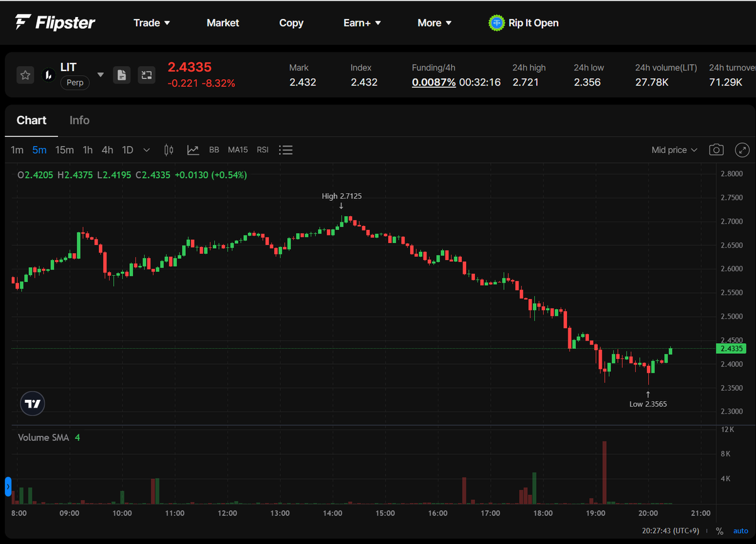
Task: Click the 24h volume value 27.78K
Action: coord(652,82)
